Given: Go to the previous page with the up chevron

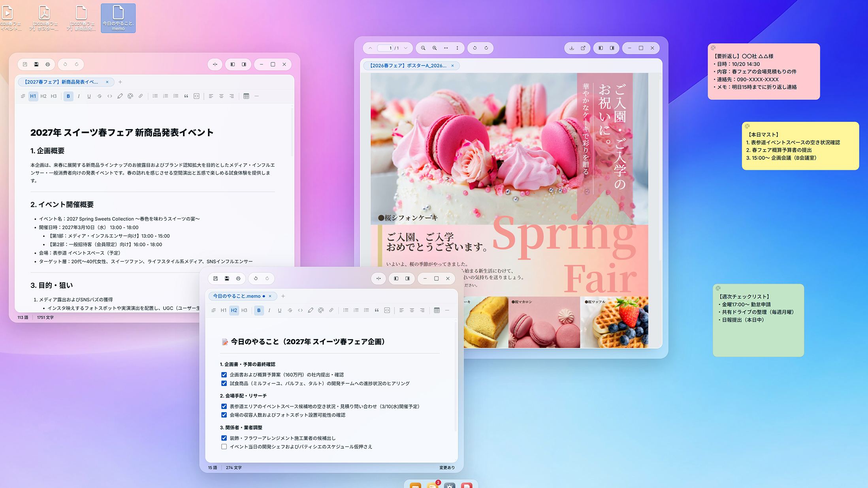Looking at the screenshot, I should pos(370,48).
